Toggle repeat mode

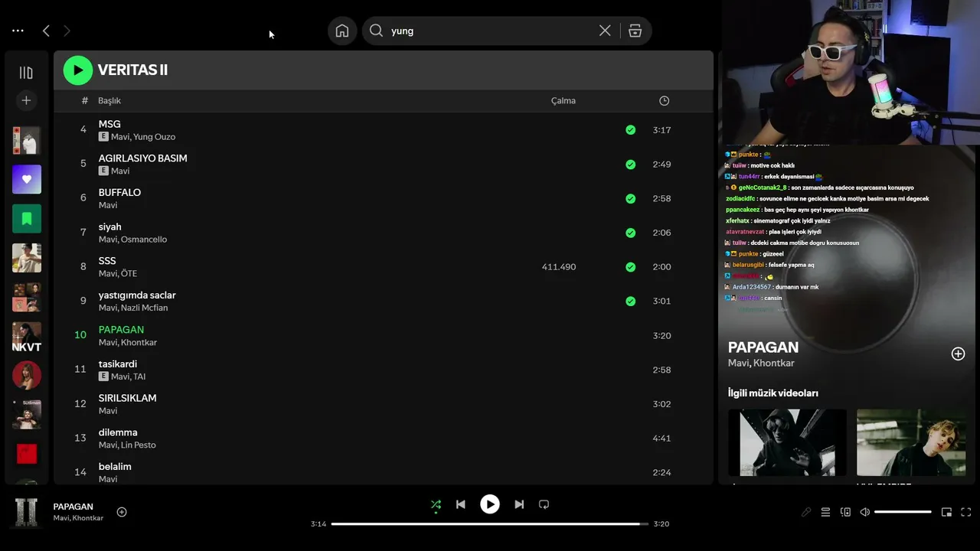pos(544,504)
